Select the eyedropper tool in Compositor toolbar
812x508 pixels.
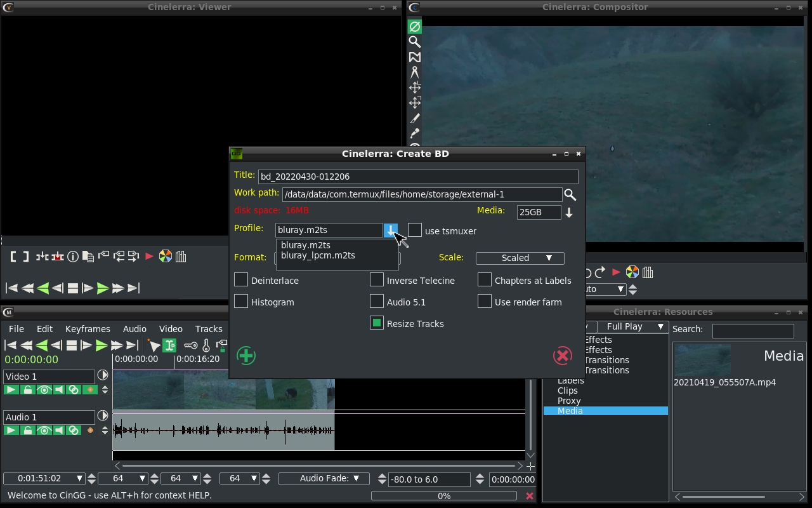415,133
